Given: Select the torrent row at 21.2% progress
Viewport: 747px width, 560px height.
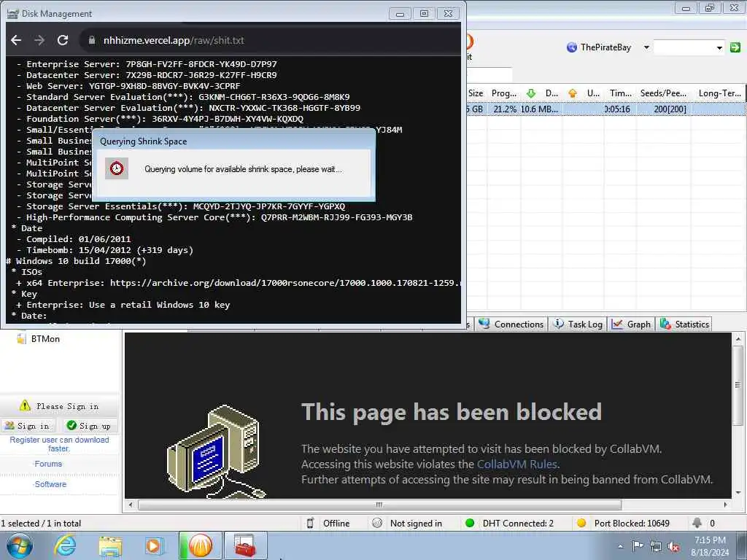Looking at the screenshot, I should 606,109.
